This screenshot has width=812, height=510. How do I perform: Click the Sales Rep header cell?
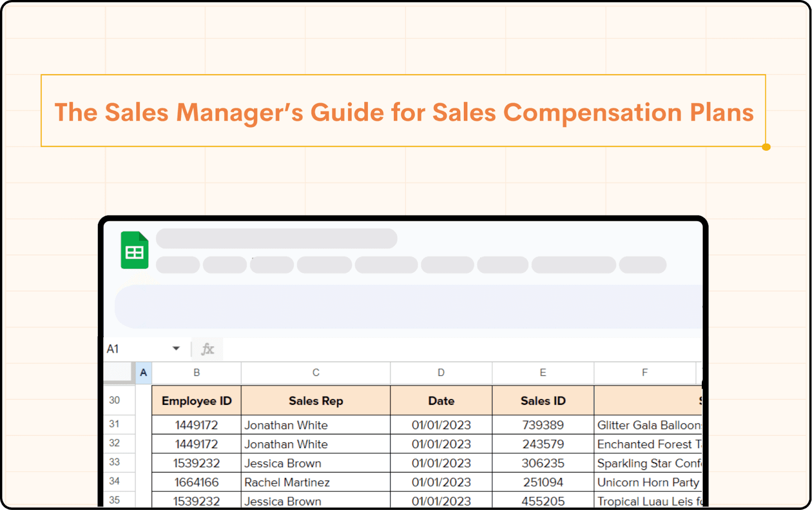pos(316,401)
